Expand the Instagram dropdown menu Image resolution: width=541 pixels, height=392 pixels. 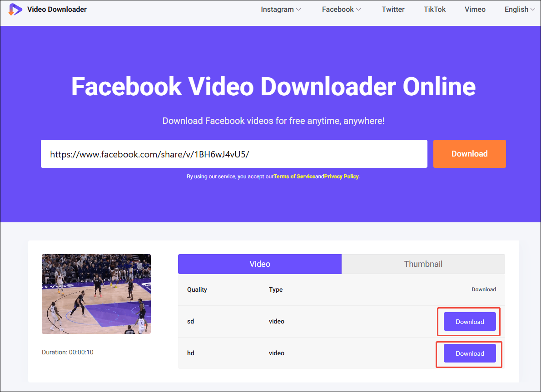pos(281,10)
